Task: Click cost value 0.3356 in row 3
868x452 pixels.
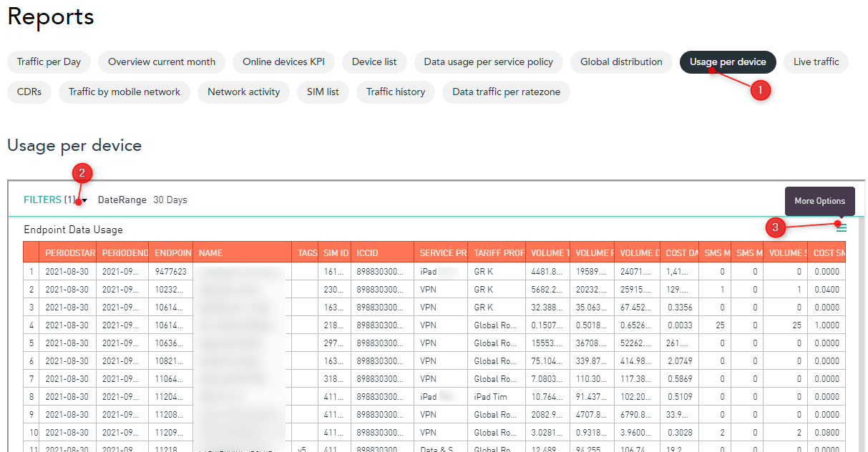Action: point(679,308)
